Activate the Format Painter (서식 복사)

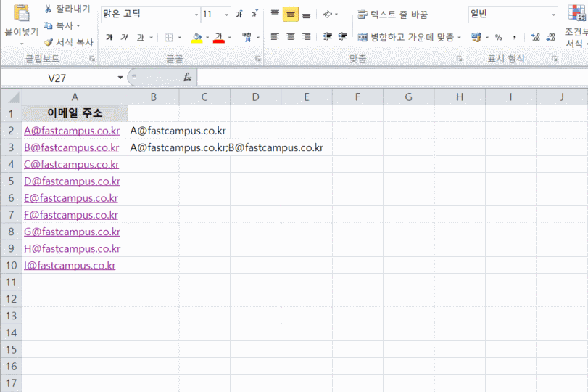(x=68, y=42)
